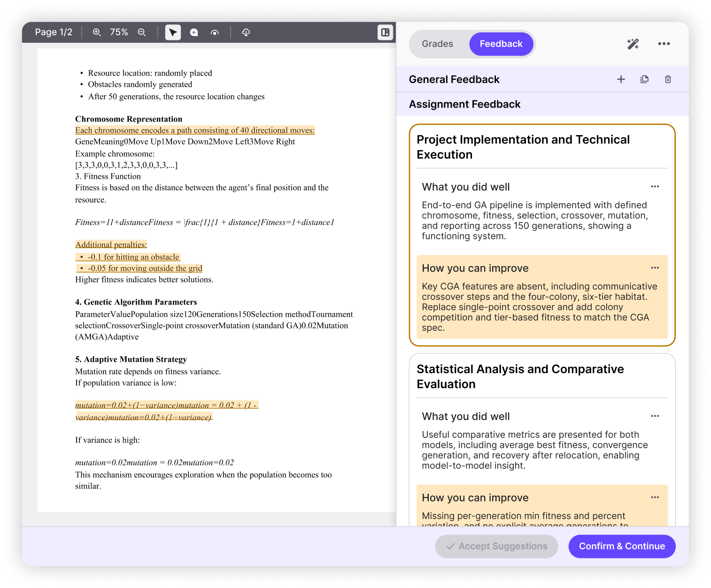
Task: Click the zoom in magnifier icon
Action: [97, 32]
